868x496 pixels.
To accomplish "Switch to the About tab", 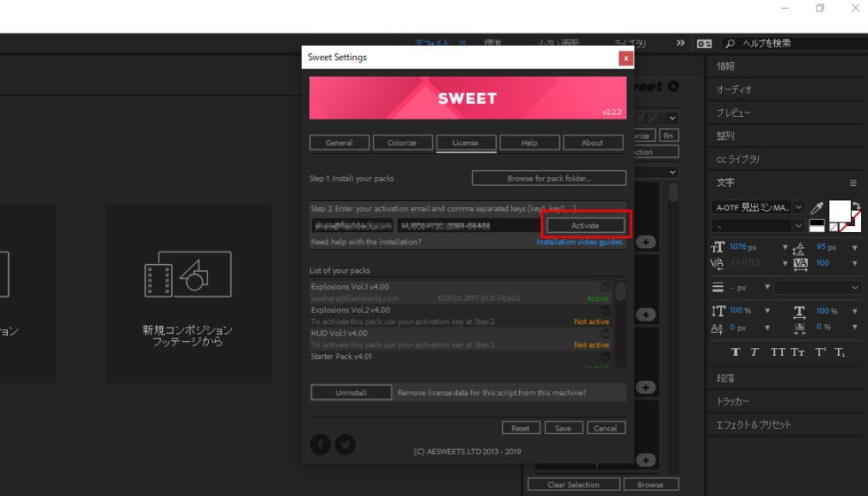I will tap(593, 143).
